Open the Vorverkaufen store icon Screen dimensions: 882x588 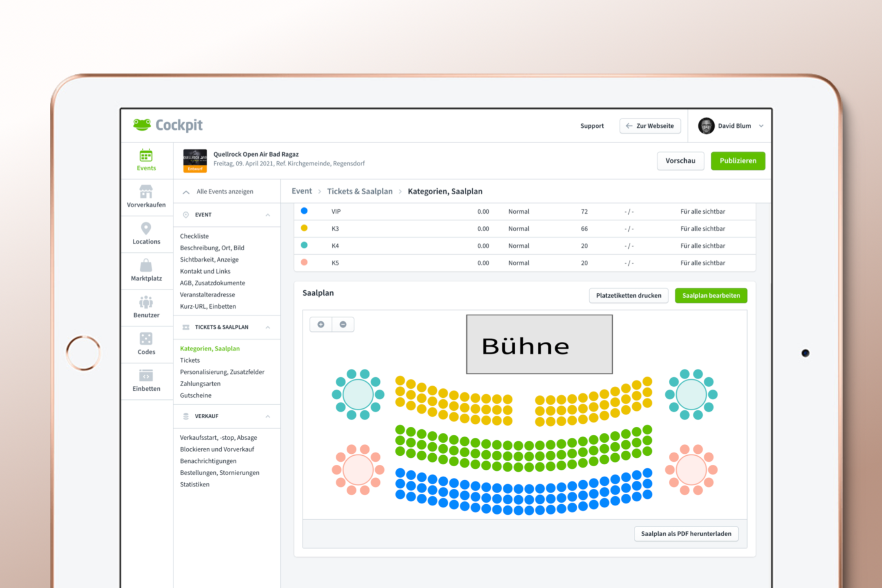point(146,191)
